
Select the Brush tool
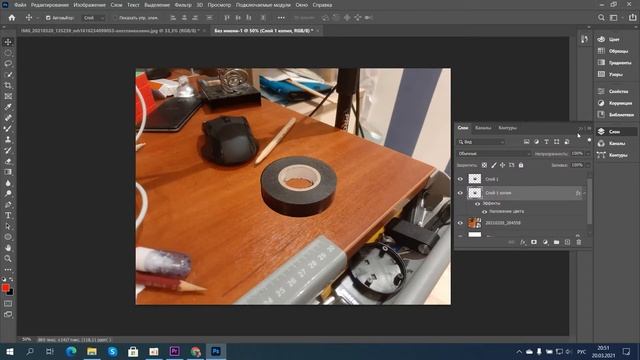(x=8, y=129)
